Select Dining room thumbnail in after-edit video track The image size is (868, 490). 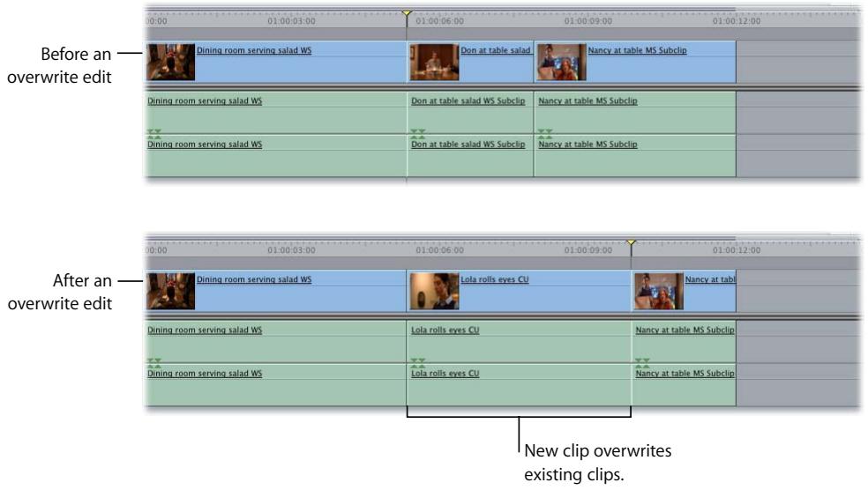170,291
